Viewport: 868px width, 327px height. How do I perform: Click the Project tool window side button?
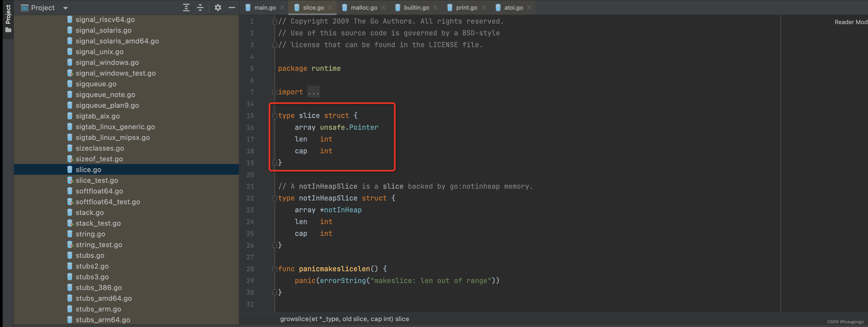tap(8, 19)
